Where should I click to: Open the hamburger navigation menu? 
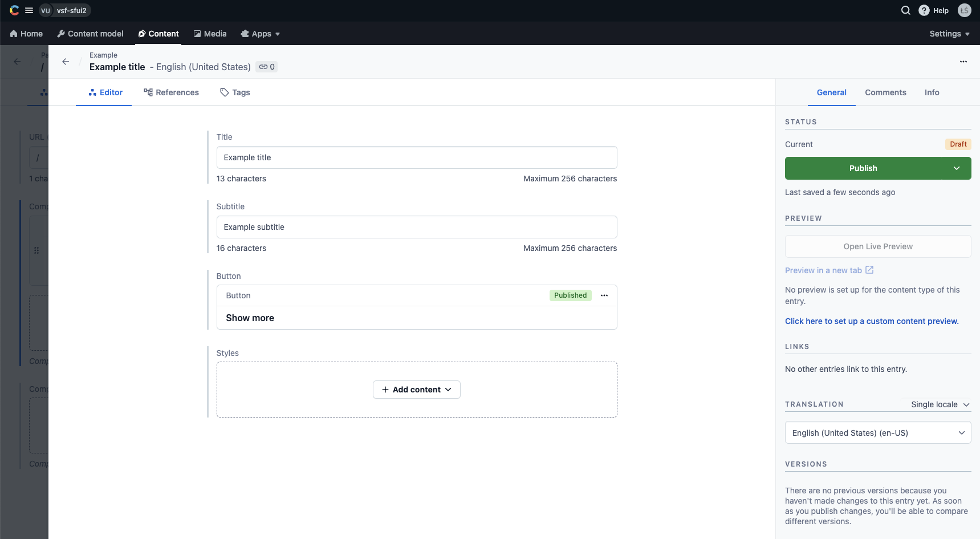[29, 10]
